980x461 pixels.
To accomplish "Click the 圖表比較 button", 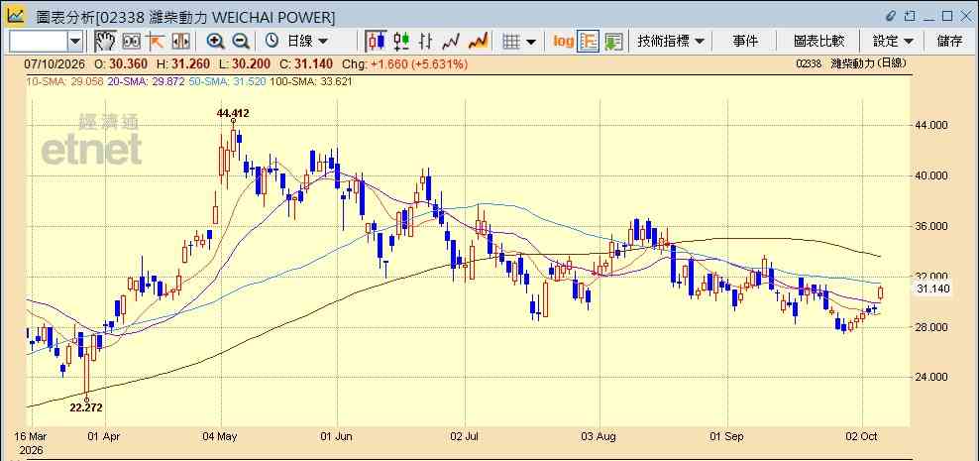I will (x=818, y=42).
